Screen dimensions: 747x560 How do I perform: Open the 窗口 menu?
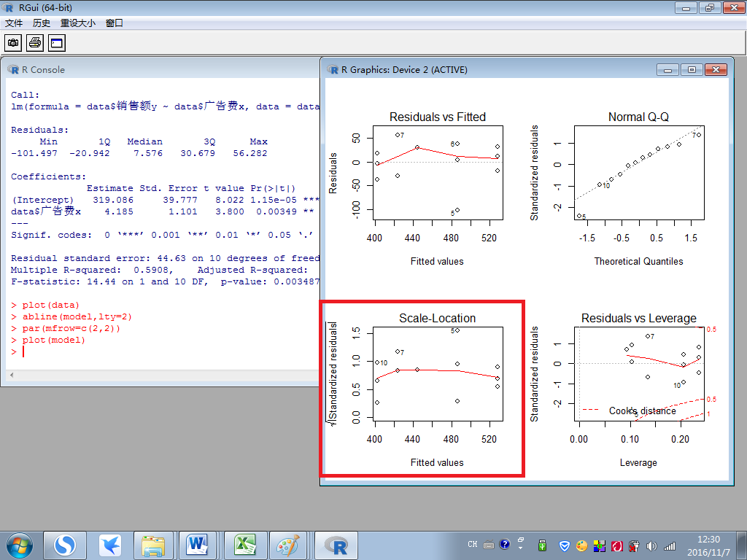(115, 23)
